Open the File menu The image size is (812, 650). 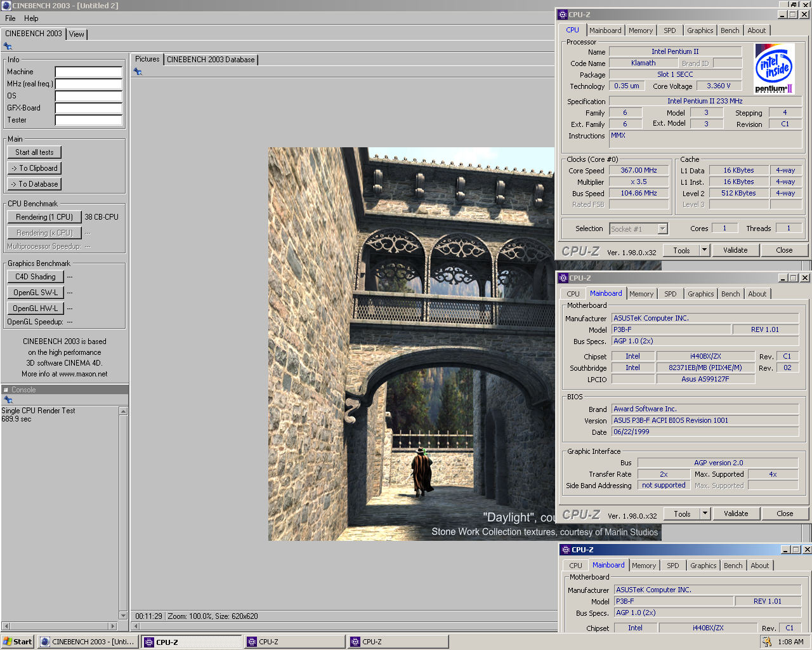point(10,18)
